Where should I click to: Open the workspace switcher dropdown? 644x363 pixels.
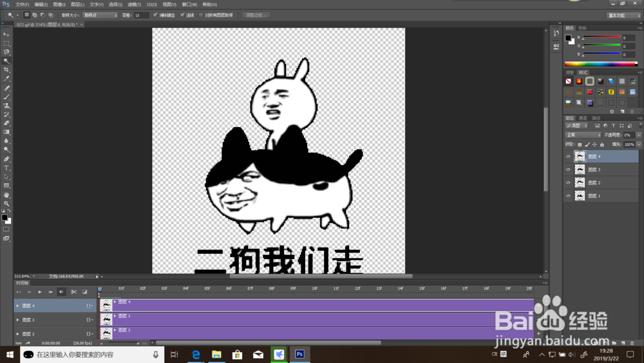(624, 15)
